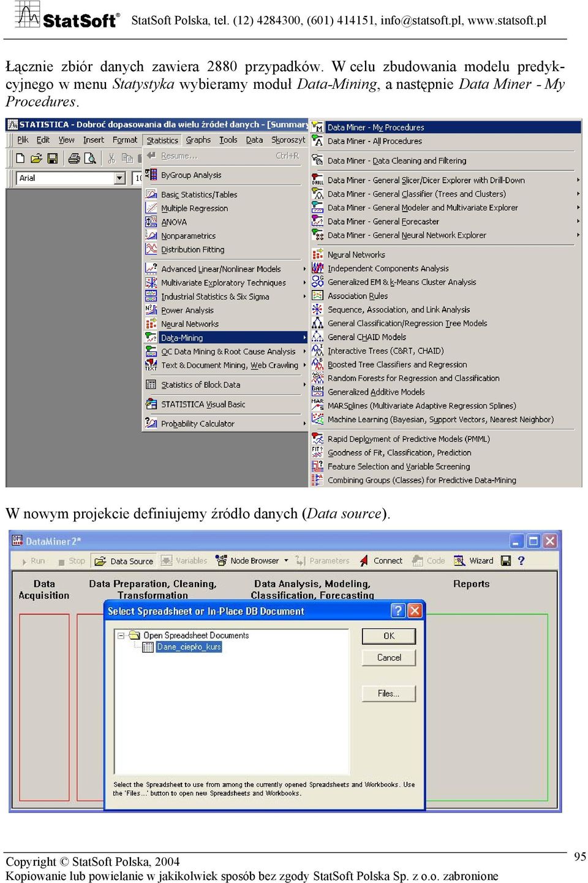The width and height of the screenshot is (588, 883).
Task: Open the Graphs menu
Action: (198, 140)
